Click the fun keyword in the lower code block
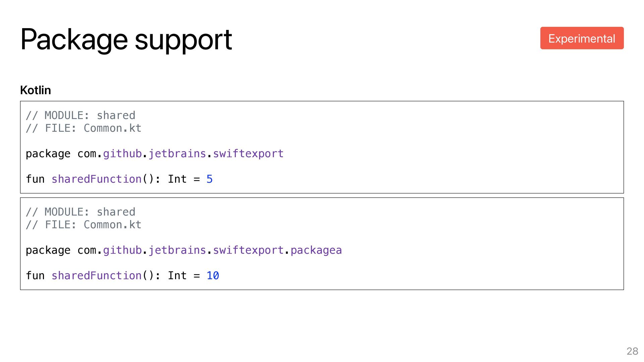644x362 pixels. coord(35,276)
